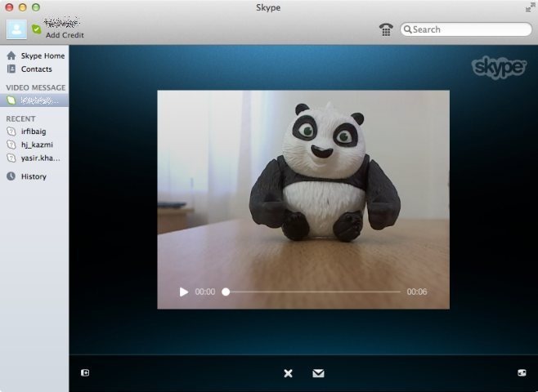Click the profile avatar picture

pos(16,29)
